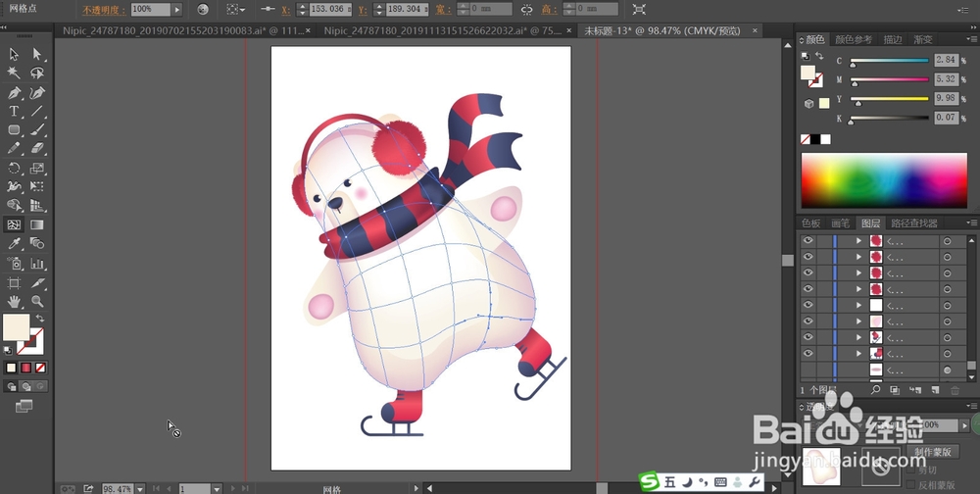Click the C cyan value field 2.84
This screenshot has width=980, height=494.
coord(947,60)
